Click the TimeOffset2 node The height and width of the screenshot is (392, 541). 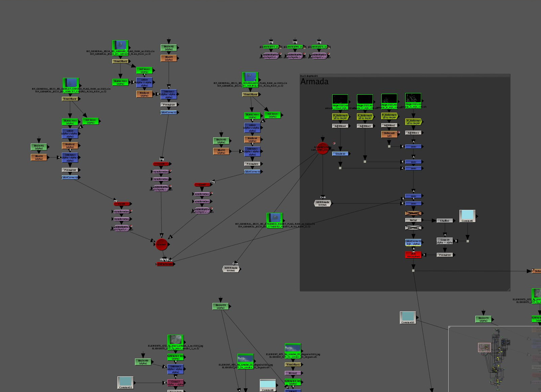(70, 99)
